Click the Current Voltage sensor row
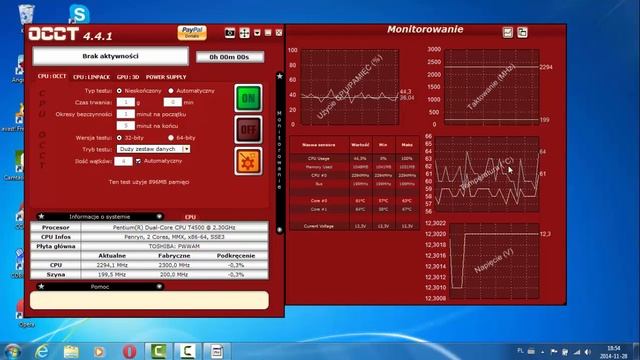 click(x=354, y=226)
